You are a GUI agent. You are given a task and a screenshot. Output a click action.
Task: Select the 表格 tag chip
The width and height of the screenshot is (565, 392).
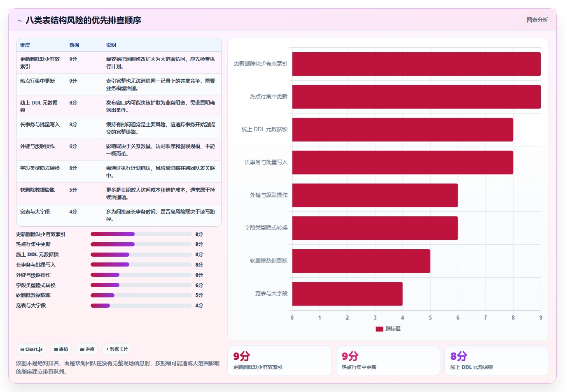coord(61,349)
